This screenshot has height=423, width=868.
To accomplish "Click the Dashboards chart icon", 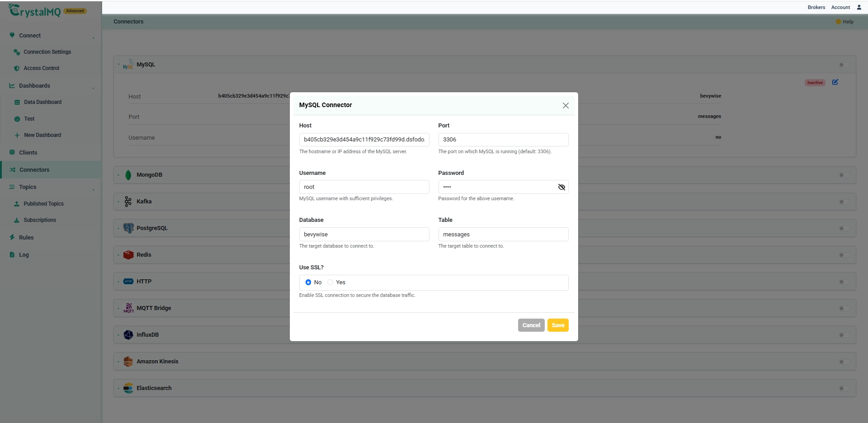I will tap(12, 85).
